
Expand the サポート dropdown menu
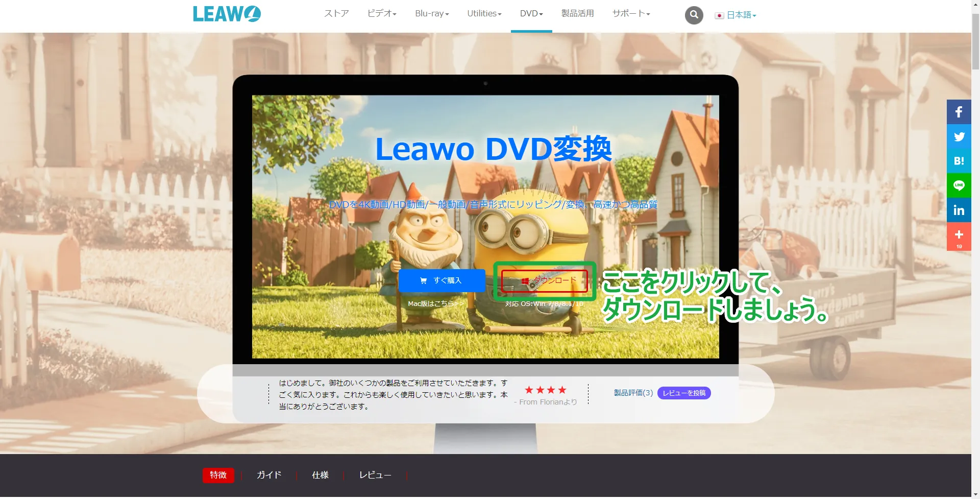pyautogui.click(x=631, y=13)
